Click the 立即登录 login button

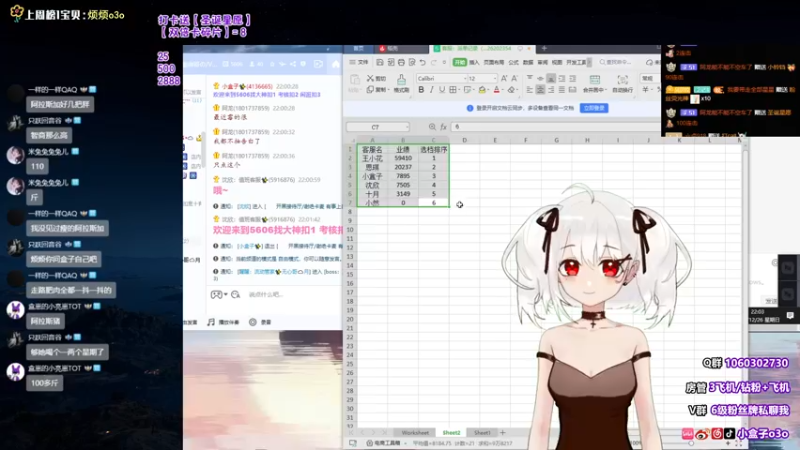[x=594, y=108]
